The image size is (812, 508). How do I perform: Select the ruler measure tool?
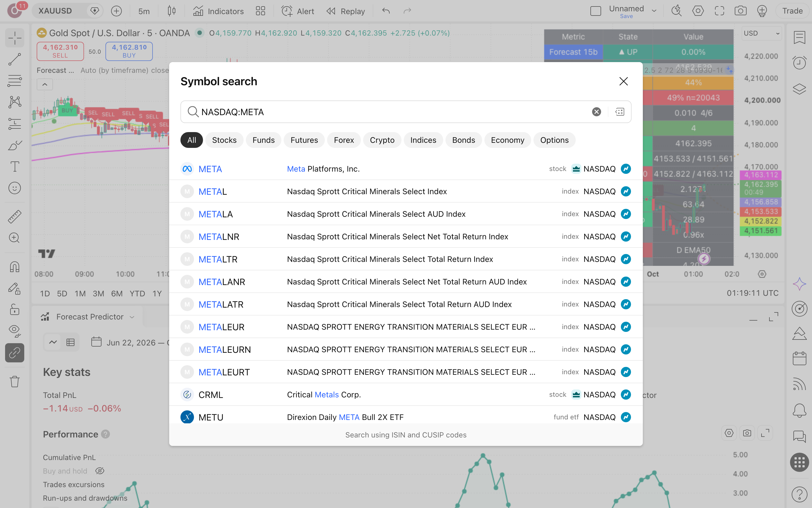(x=14, y=217)
